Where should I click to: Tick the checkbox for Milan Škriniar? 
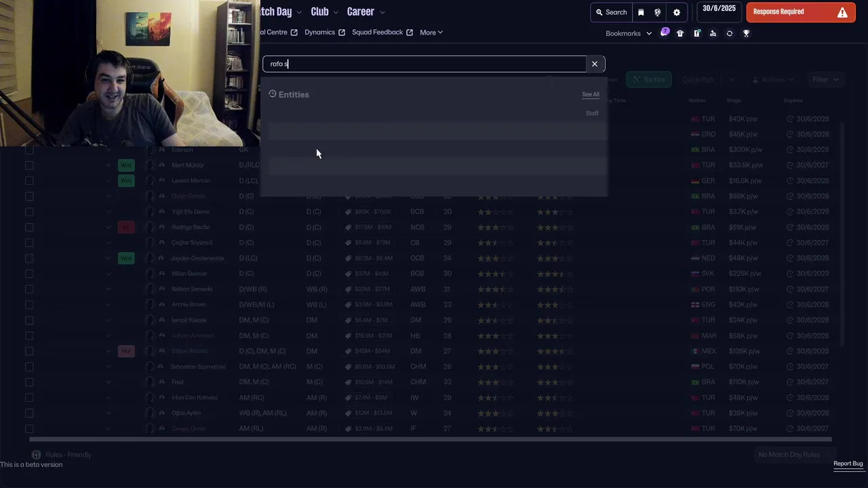point(29,274)
